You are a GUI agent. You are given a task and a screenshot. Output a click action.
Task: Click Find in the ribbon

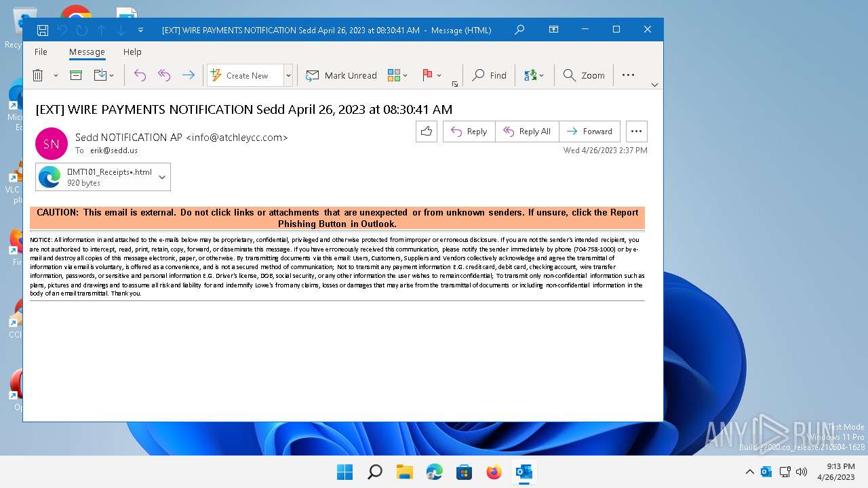coord(490,75)
